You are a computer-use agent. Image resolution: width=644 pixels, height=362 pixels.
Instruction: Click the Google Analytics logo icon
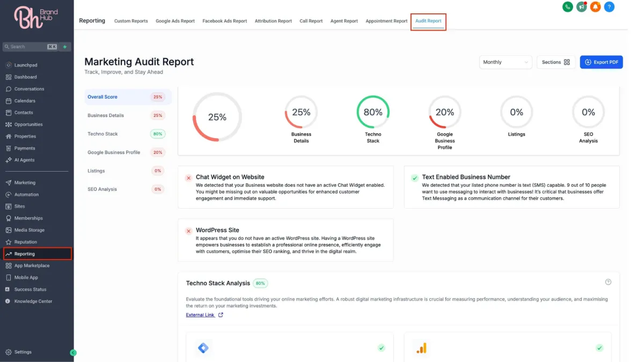coord(421,348)
